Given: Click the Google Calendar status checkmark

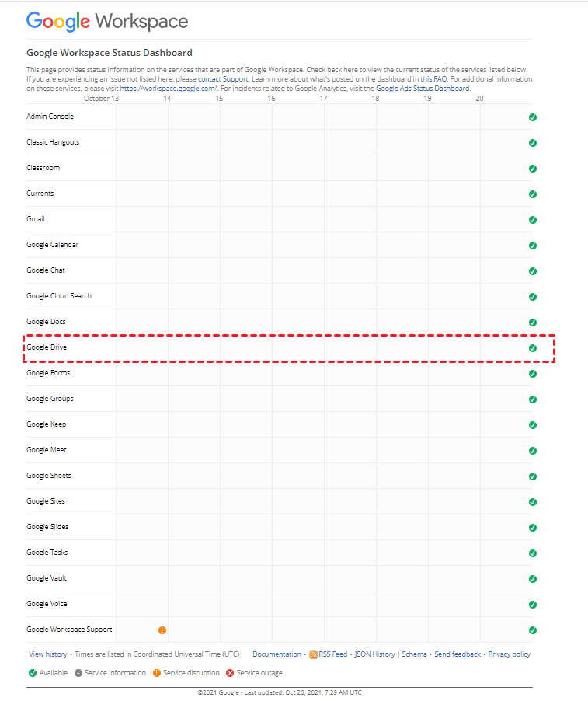Looking at the screenshot, I should 533,246.
